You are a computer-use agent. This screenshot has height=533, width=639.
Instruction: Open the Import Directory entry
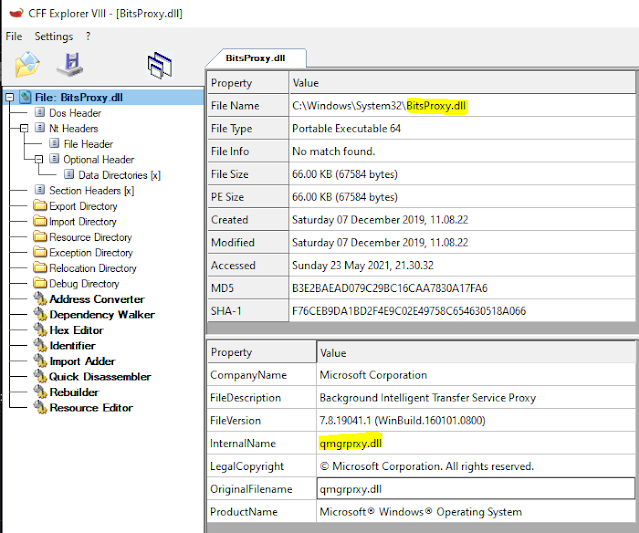click(83, 221)
